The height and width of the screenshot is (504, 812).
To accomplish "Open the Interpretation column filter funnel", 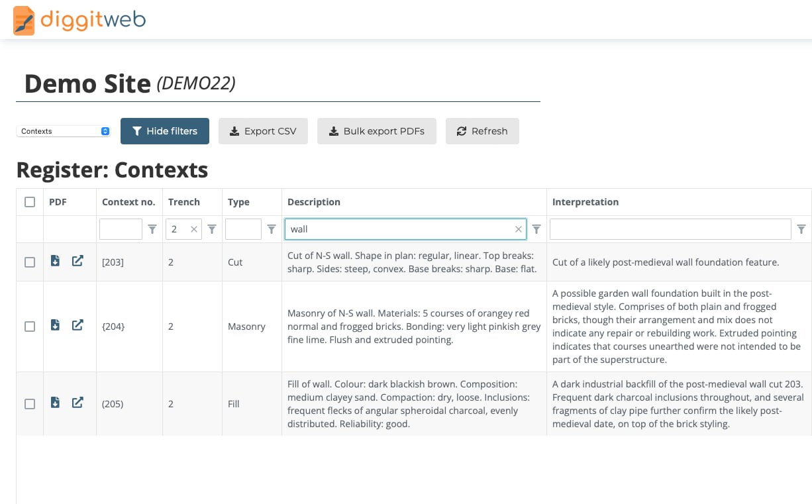I will point(801,228).
